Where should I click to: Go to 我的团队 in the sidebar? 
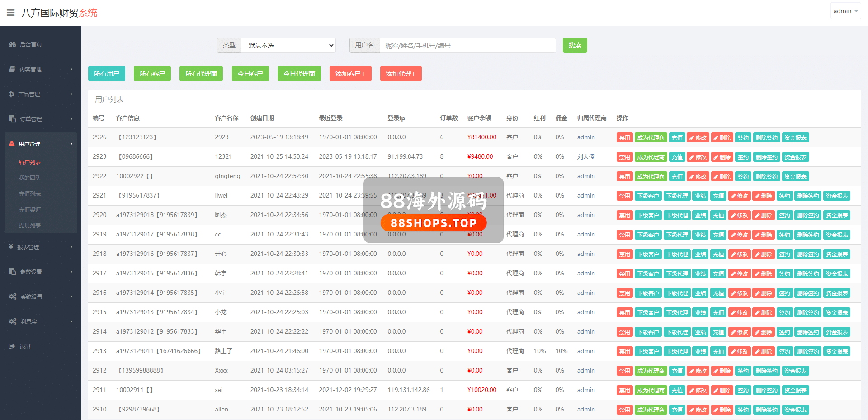pyautogui.click(x=30, y=178)
